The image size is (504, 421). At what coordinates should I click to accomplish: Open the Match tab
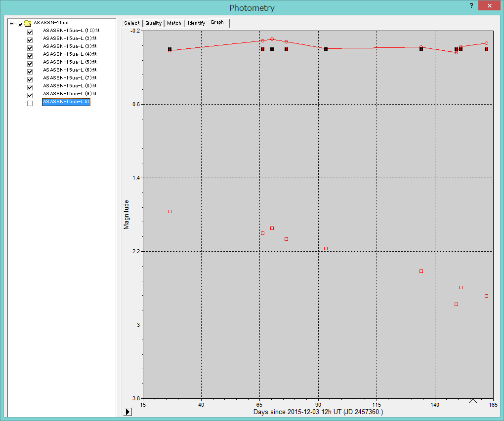(x=174, y=23)
